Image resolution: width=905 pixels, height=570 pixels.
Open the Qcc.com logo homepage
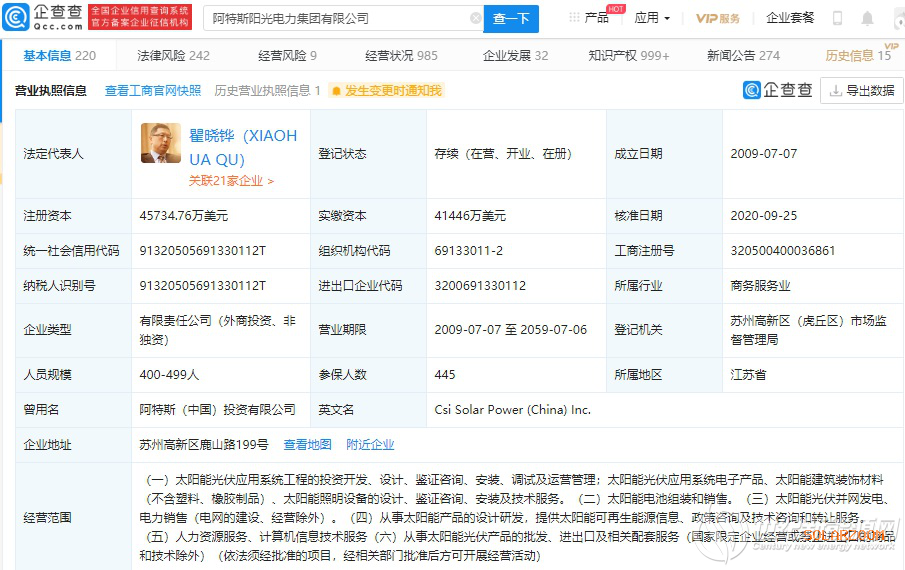[x=43, y=17]
